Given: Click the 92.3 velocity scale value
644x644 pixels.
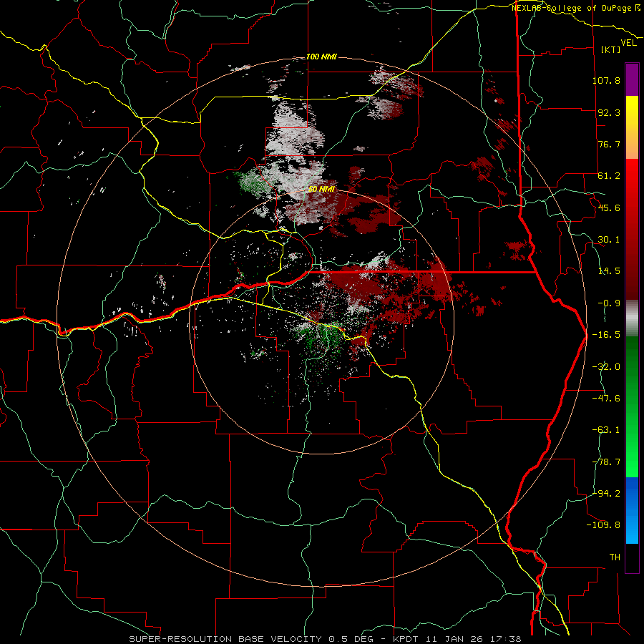Looking at the screenshot, I should pos(609,112).
